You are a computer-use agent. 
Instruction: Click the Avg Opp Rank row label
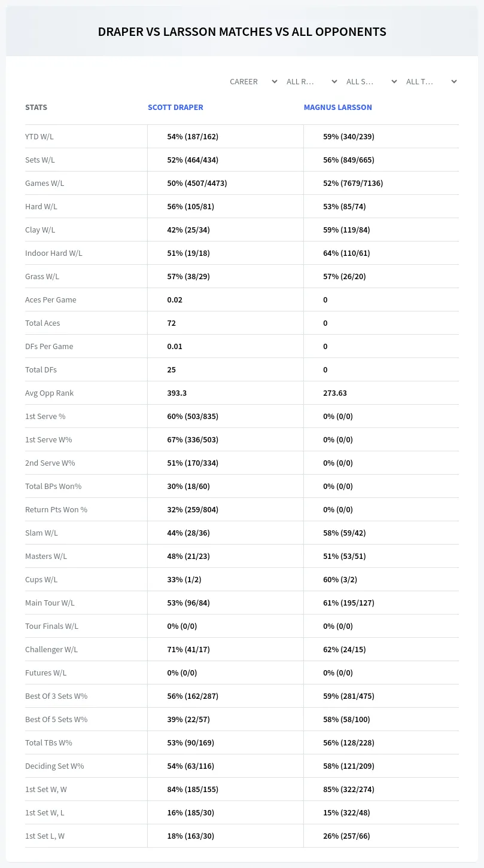(x=50, y=393)
